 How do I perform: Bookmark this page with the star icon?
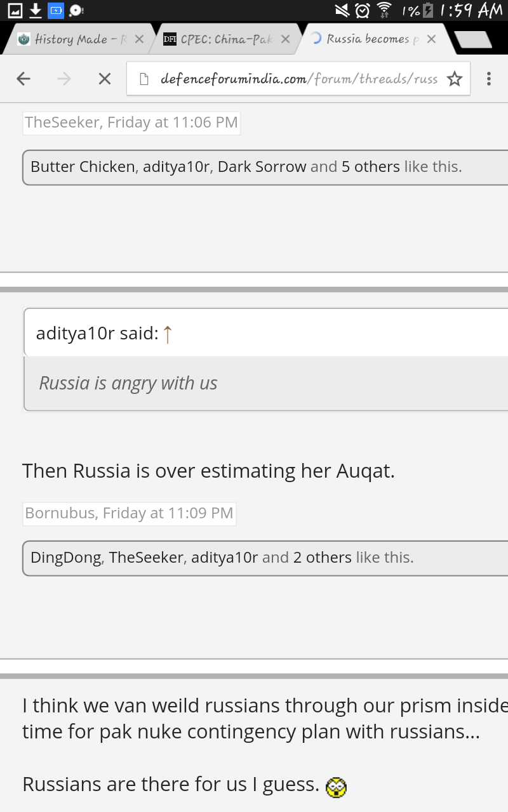tap(454, 79)
